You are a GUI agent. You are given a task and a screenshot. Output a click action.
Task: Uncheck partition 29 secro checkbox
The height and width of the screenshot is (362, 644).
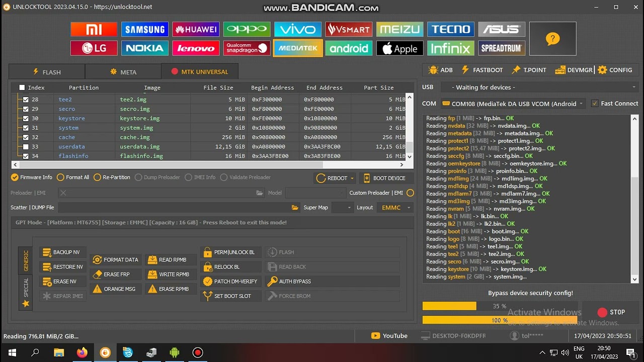point(26,109)
